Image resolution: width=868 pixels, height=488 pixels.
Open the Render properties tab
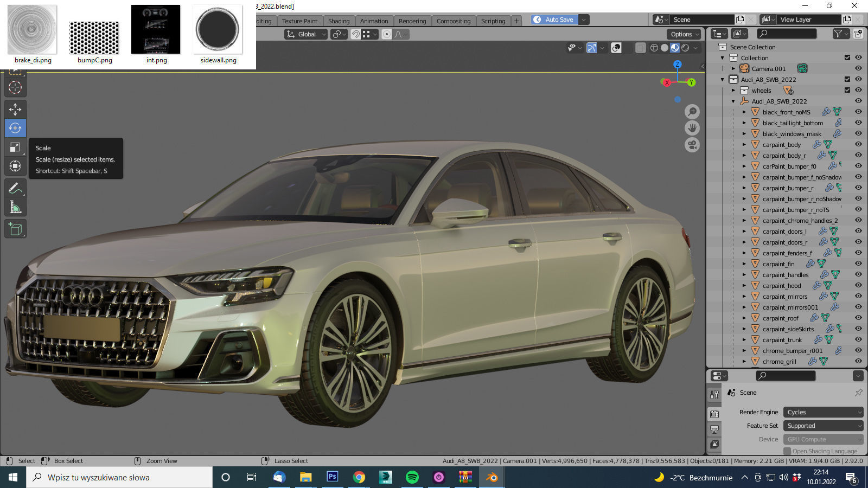click(x=714, y=414)
